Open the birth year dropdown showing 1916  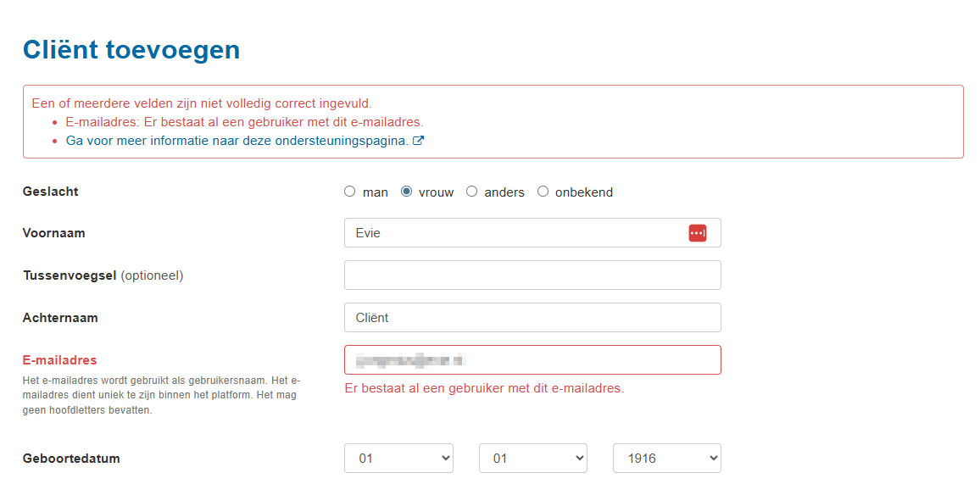(x=666, y=459)
